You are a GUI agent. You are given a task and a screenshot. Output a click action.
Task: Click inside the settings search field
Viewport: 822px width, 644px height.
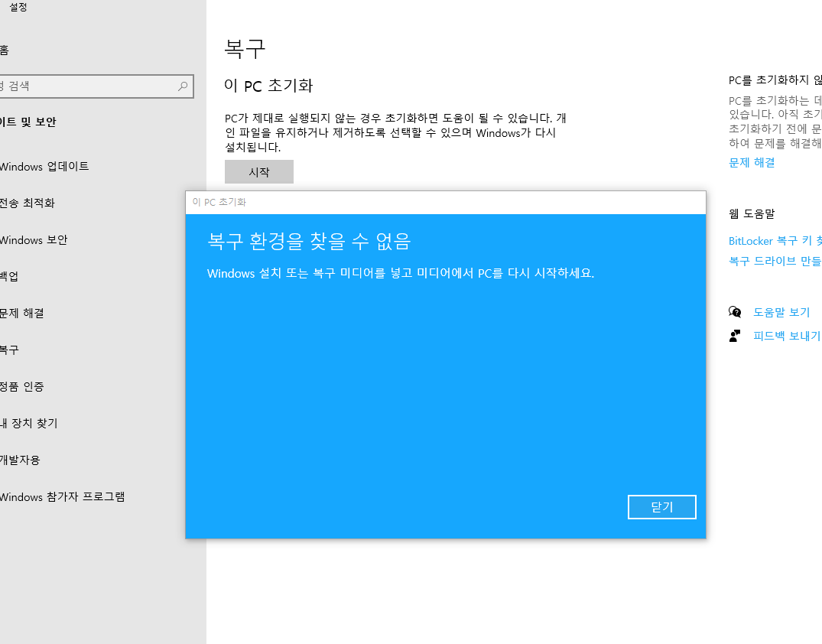coord(92,86)
